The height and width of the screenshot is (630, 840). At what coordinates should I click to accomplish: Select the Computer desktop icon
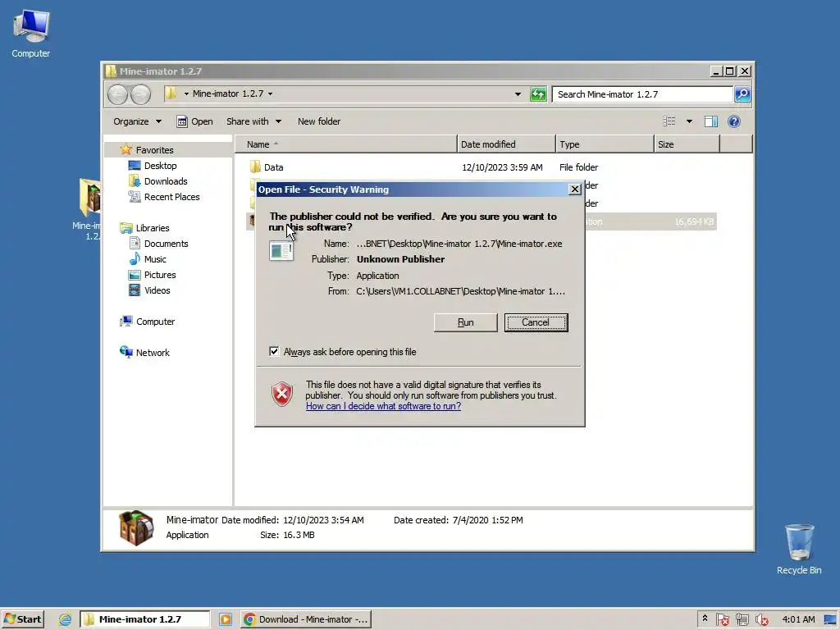pos(31,33)
